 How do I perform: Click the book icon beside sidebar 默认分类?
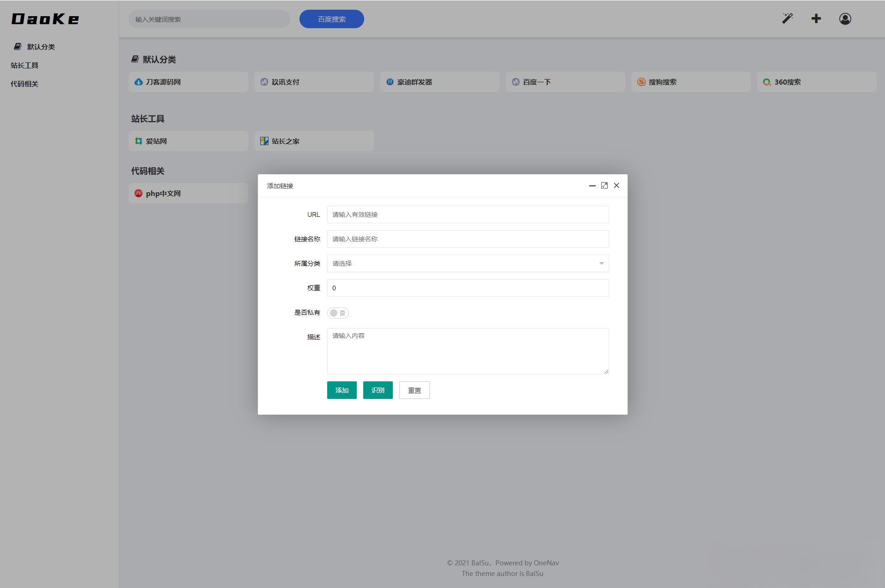(x=18, y=46)
